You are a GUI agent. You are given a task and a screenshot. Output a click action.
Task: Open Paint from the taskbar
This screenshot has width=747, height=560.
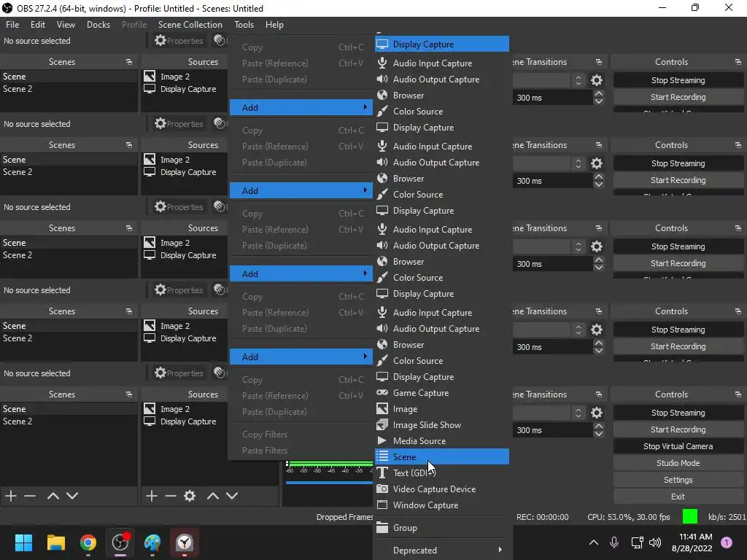click(x=152, y=542)
